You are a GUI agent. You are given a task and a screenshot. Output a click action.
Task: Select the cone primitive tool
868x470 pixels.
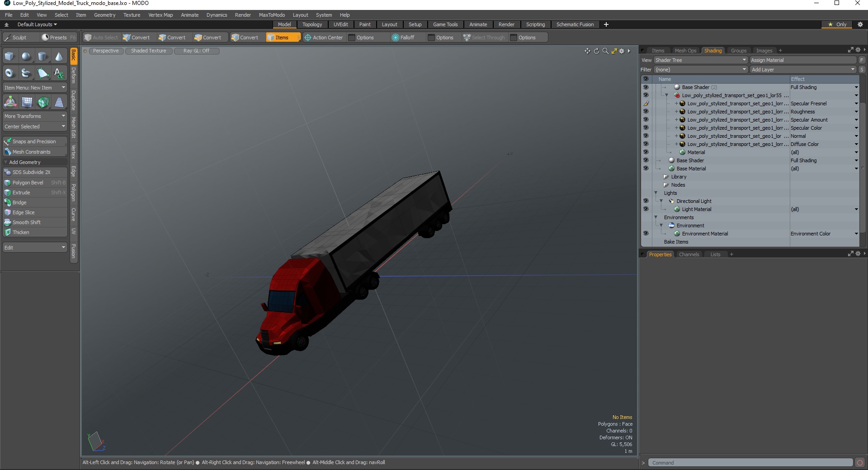(59, 56)
